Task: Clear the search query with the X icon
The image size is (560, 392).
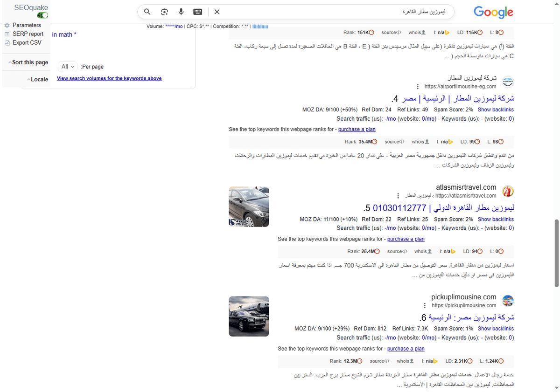Action: tap(217, 12)
